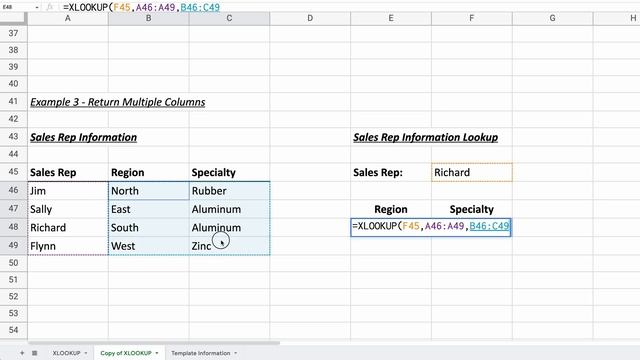640x360 pixels.
Task: Open Copy of XLOOKUP tab dropdown arrow
Action: pyautogui.click(x=157, y=353)
